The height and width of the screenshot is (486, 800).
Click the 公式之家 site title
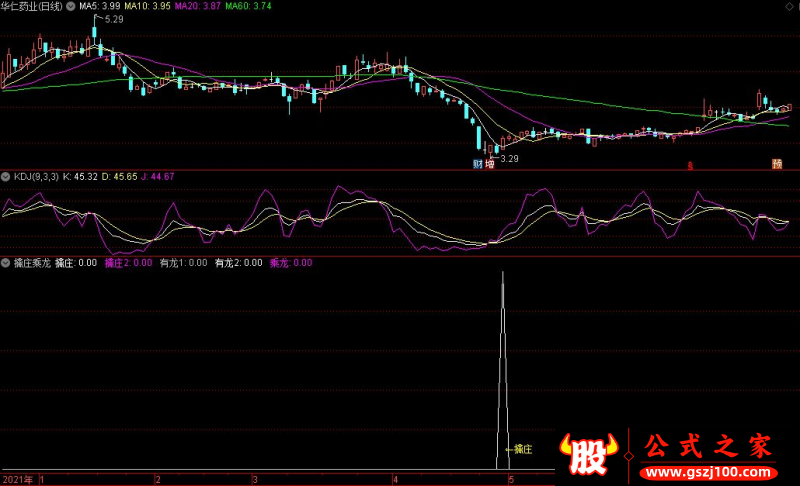(x=708, y=446)
